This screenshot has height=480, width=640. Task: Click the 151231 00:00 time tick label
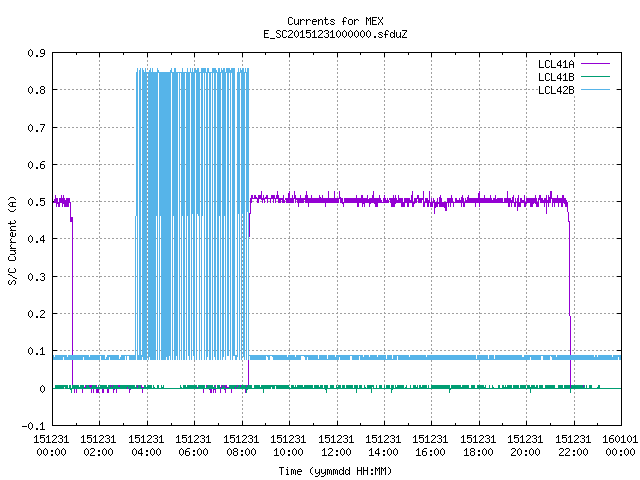[51, 445]
